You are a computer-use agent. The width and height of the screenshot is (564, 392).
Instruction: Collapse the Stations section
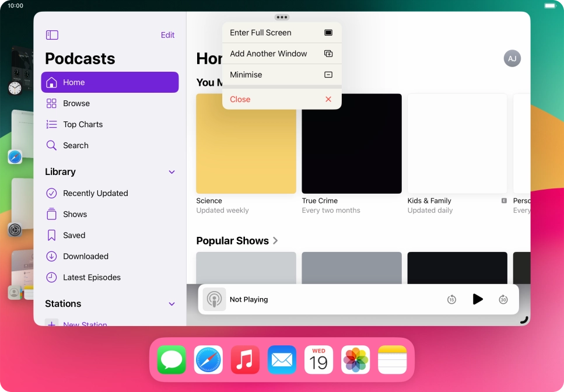coord(171,304)
